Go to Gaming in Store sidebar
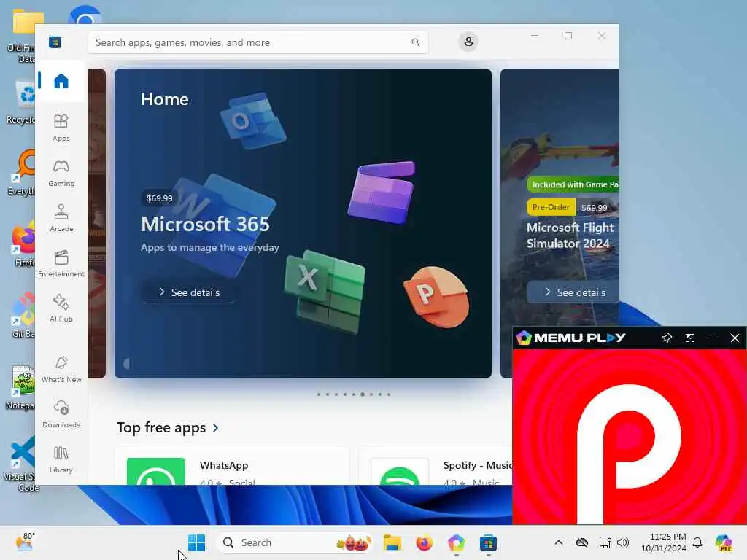747x560 pixels. click(61, 173)
